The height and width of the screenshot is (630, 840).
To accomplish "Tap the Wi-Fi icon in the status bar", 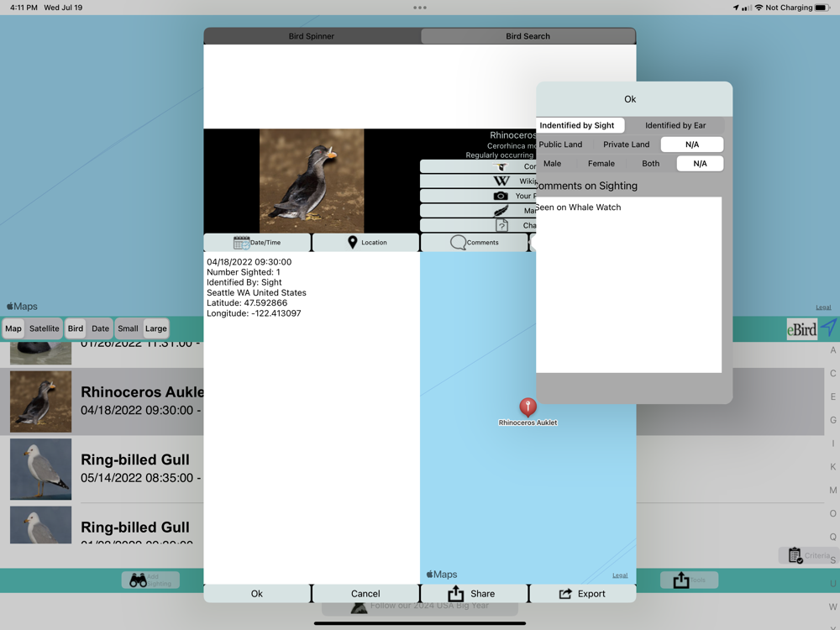I will [759, 8].
